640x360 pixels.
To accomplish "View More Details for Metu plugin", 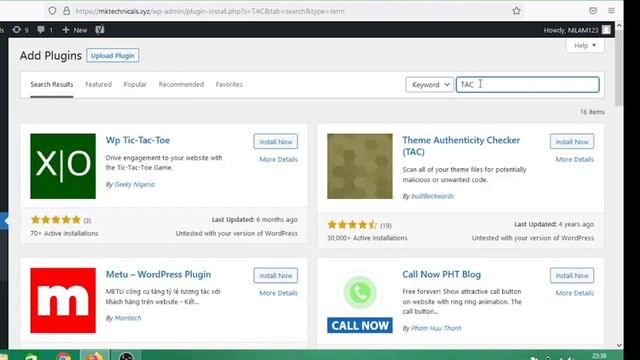I will (x=278, y=293).
